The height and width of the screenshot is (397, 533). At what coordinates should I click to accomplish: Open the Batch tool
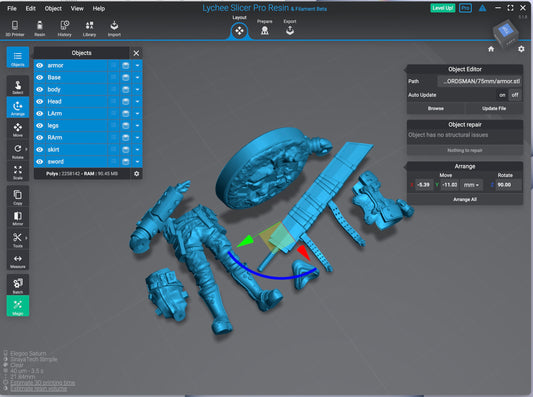pyautogui.click(x=18, y=285)
